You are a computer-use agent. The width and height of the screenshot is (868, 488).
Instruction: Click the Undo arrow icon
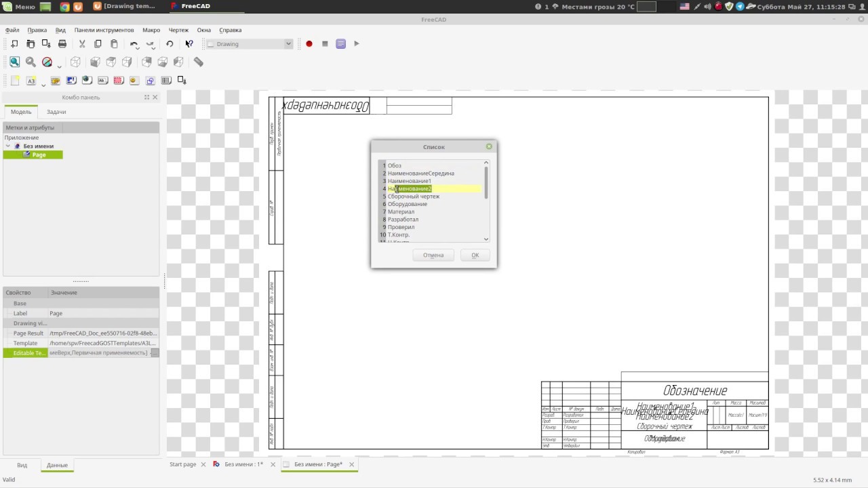[x=134, y=43]
